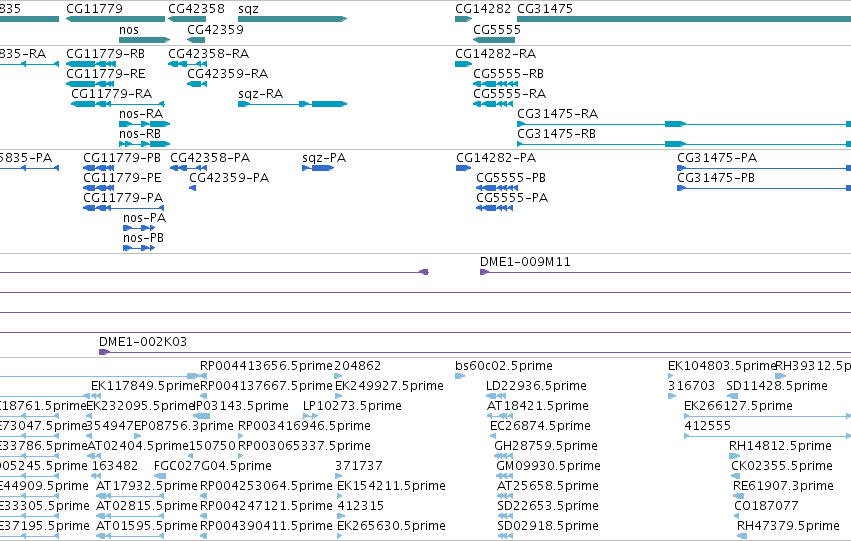Click the CG14282-RA transcript label

click(496, 54)
